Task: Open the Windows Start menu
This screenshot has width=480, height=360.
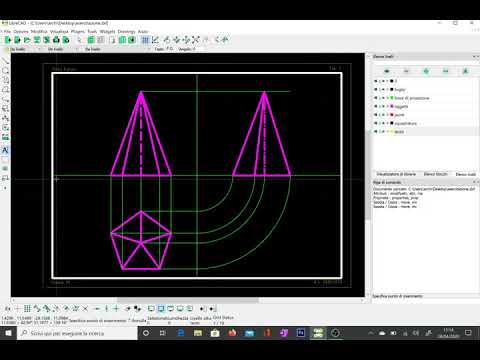Action: point(8,333)
